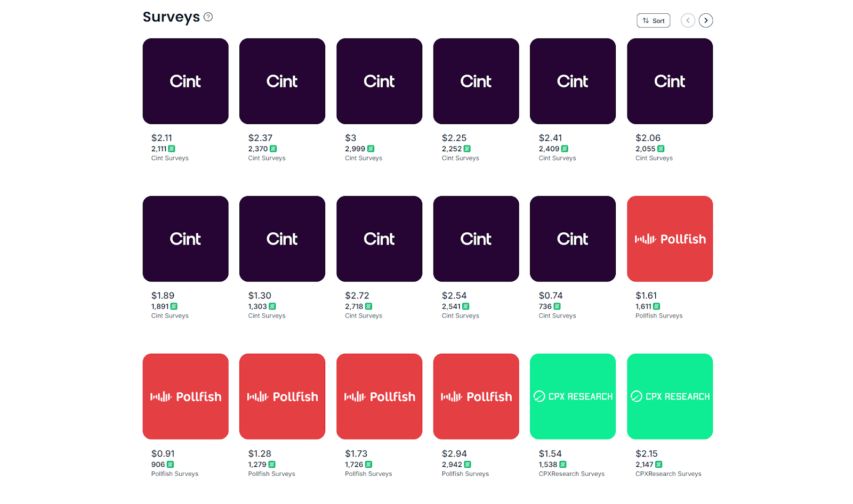Click the "Surveys" section heading
This screenshot has width=853, height=504.
[x=171, y=17]
